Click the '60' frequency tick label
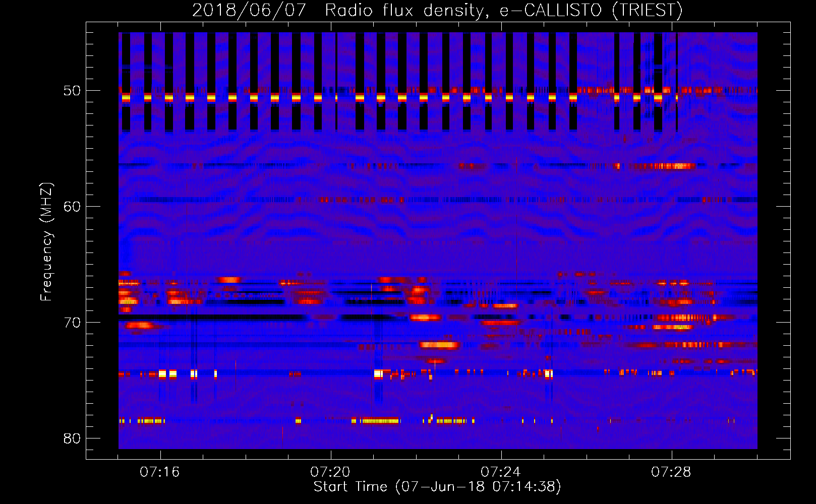The image size is (816, 504). (72, 207)
